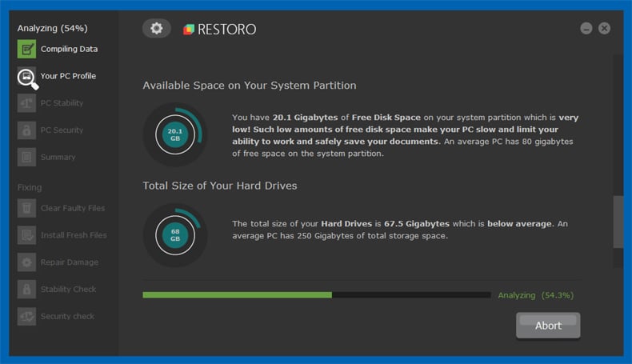The height and width of the screenshot is (364, 632).
Task: Click the Stability Check lock icon
Action: pyautogui.click(x=26, y=289)
